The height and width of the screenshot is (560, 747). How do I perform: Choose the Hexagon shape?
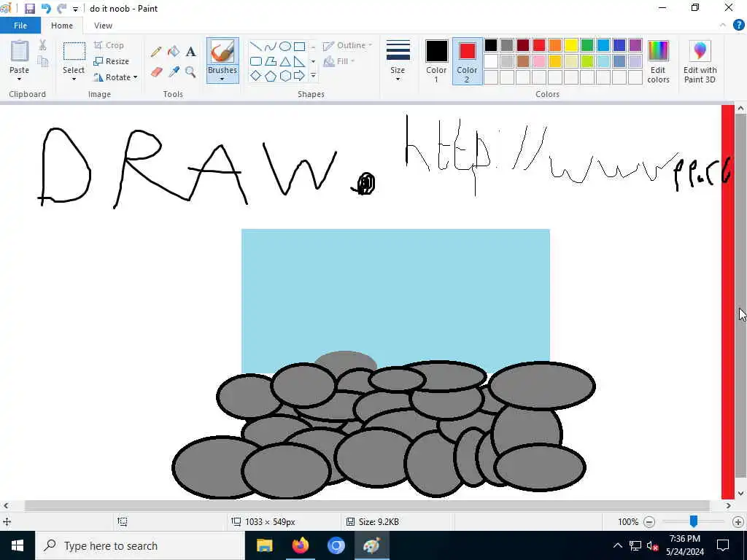click(x=285, y=76)
